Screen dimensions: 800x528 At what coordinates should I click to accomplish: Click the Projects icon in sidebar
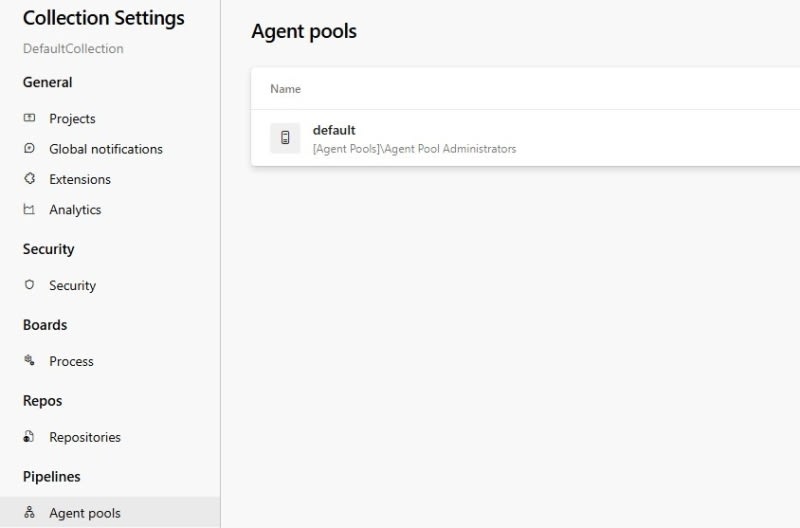coord(29,118)
